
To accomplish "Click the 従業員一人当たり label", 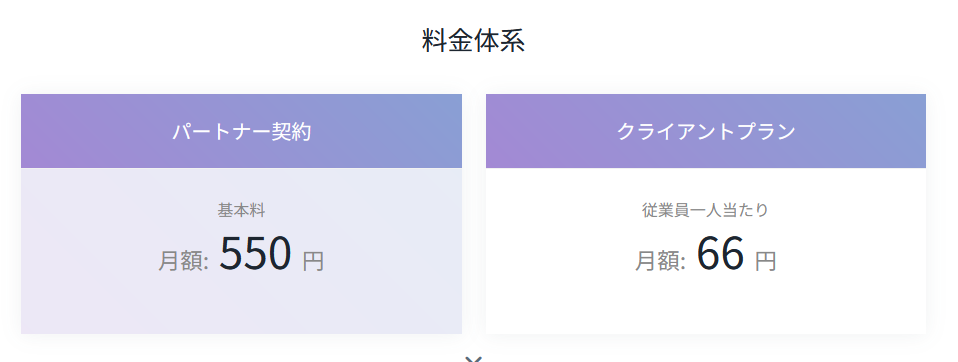I will point(705,210).
